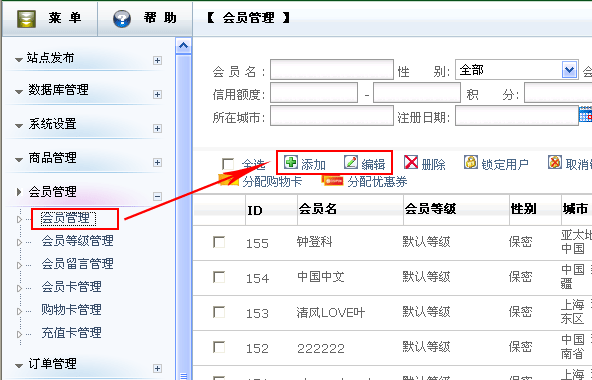The image size is (592, 380).
Task: Click the 菜单 icon in header
Action: click(x=26, y=18)
